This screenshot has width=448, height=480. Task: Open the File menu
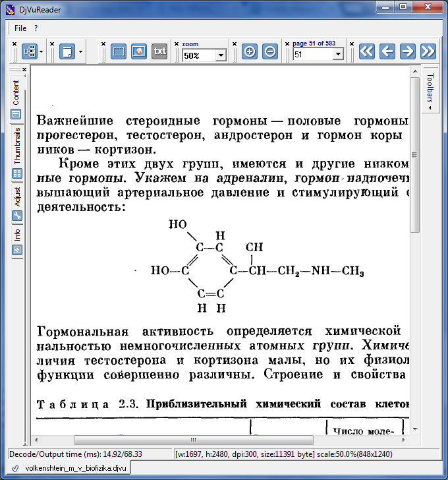pyautogui.click(x=20, y=28)
